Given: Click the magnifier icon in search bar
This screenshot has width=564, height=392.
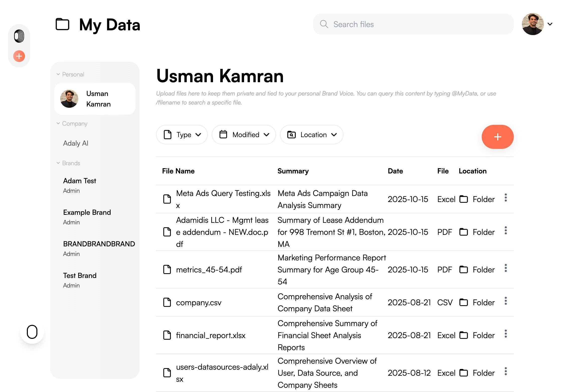Looking at the screenshot, I should click(324, 24).
